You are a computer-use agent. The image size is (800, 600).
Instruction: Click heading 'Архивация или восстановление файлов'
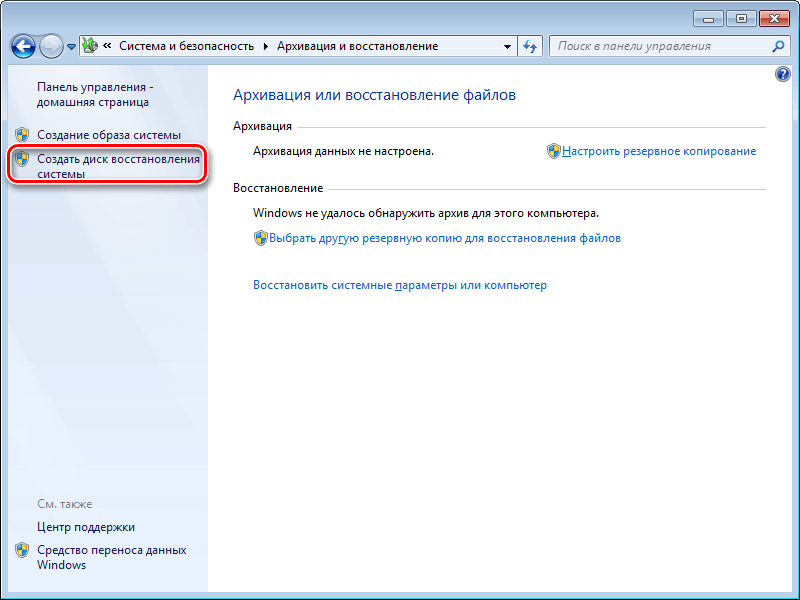[x=374, y=95]
